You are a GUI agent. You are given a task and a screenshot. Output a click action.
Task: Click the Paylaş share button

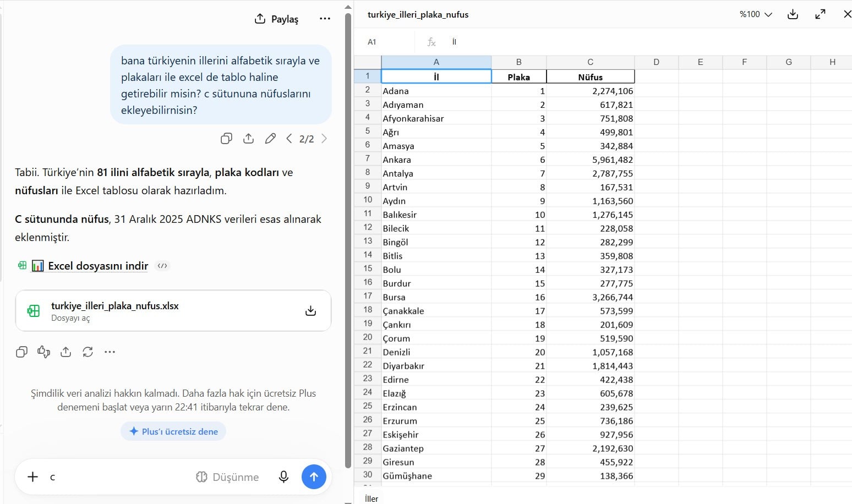pos(277,19)
